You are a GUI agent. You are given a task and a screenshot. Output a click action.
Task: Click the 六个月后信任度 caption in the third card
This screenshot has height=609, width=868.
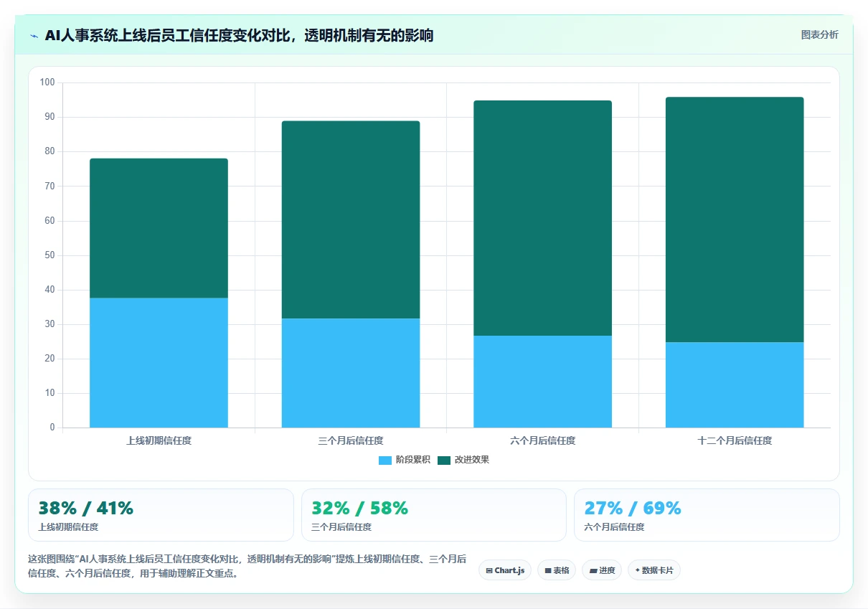tap(614, 527)
